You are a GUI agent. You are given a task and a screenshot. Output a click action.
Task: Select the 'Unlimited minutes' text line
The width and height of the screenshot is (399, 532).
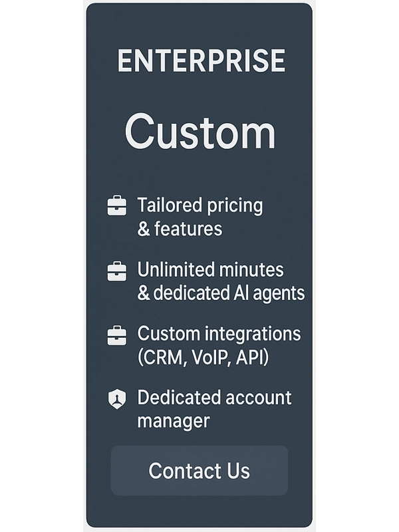(210, 270)
